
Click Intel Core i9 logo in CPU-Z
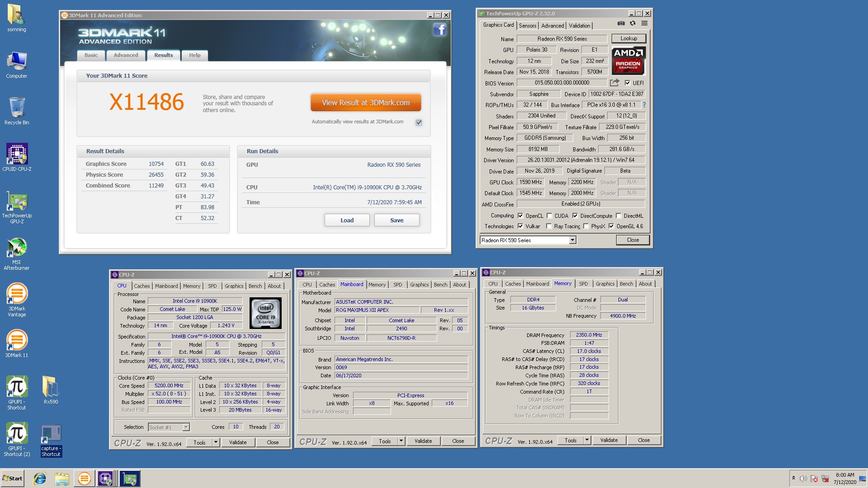[266, 313]
